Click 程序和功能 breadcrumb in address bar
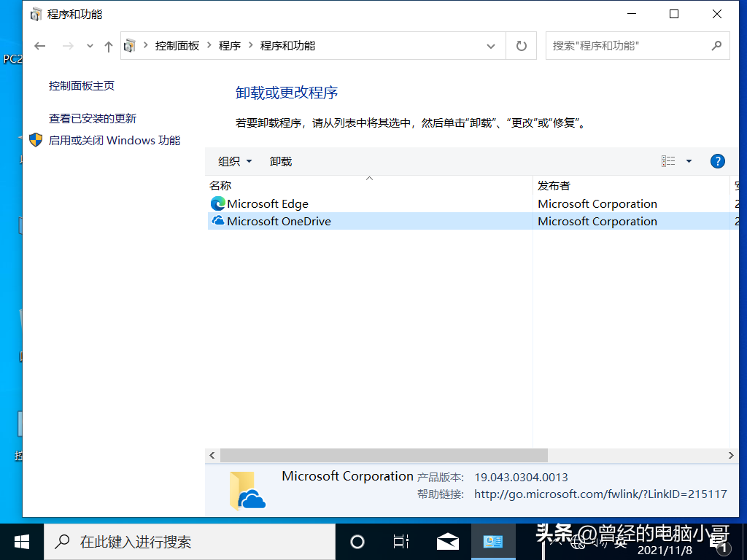The height and width of the screenshot is (560, 747). [x=287, y=46]
